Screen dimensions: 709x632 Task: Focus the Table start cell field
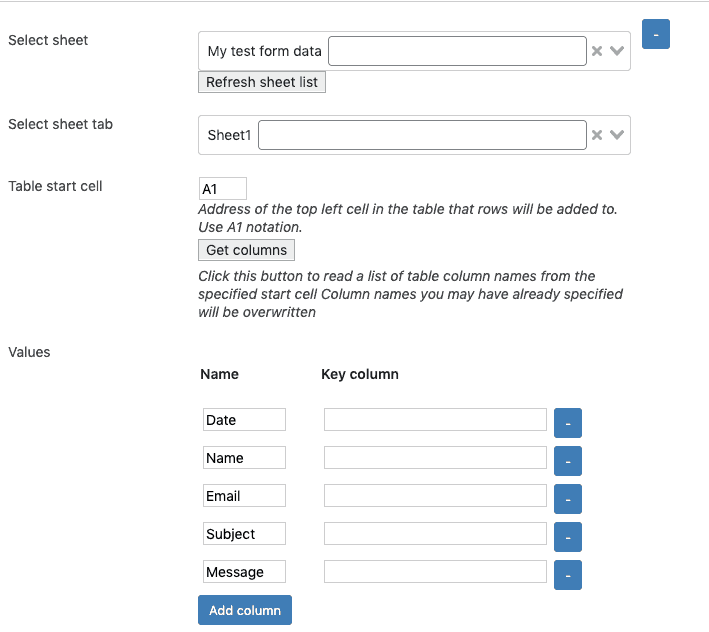[x=223, y=189]
